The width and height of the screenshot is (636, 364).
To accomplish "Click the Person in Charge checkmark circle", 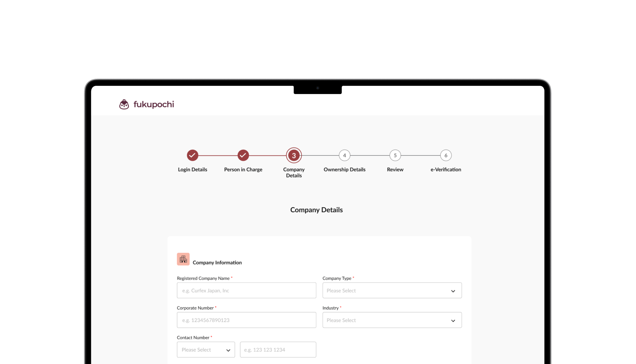I will [x=243, y=155].
